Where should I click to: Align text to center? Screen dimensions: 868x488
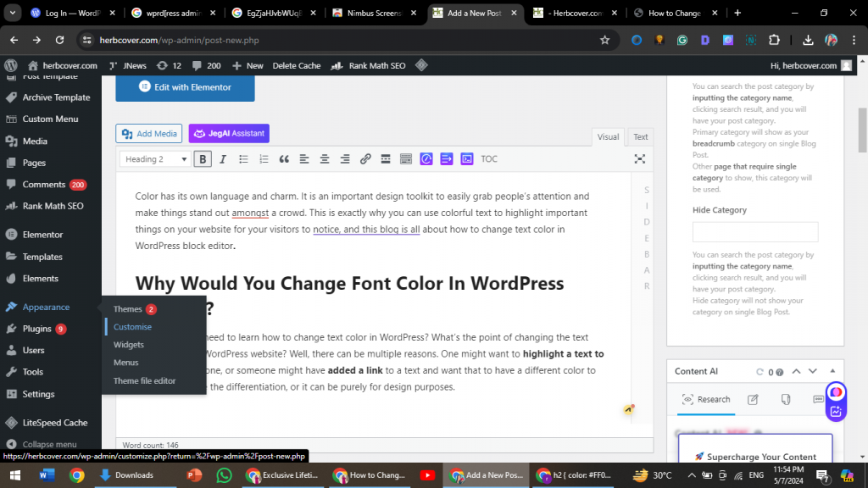[325, 158]
